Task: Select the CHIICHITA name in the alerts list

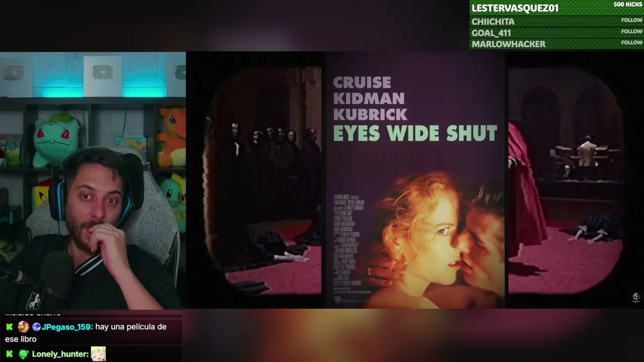Action: [493, 22]
